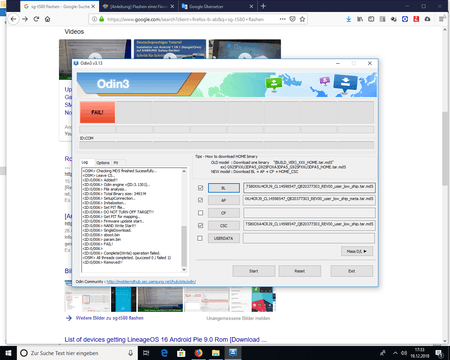This screenshot has height=360, width=450.
Task: Click the Firefox address bar URL
Action: click(185, 19)
